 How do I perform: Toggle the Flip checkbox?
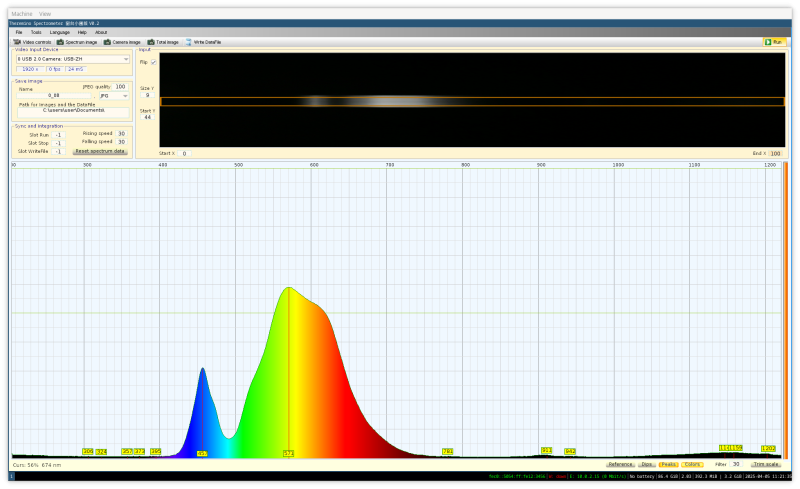tap(153, 62)
